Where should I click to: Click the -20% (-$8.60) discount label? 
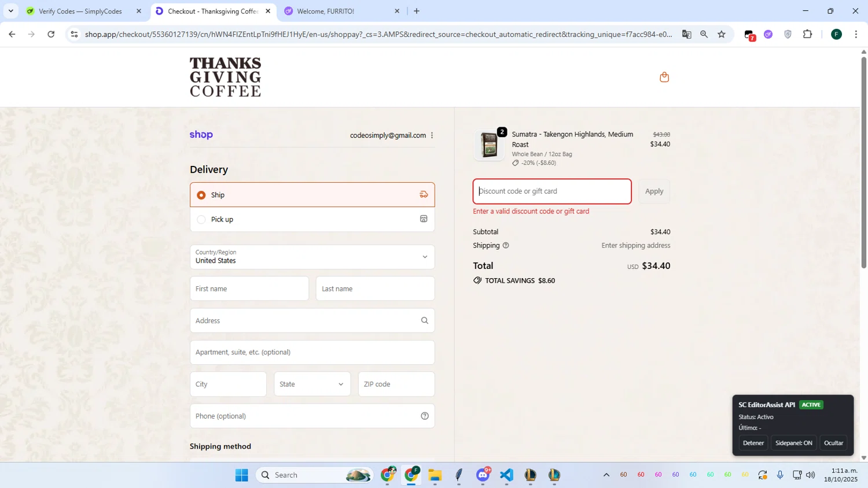tap(539, 163)
